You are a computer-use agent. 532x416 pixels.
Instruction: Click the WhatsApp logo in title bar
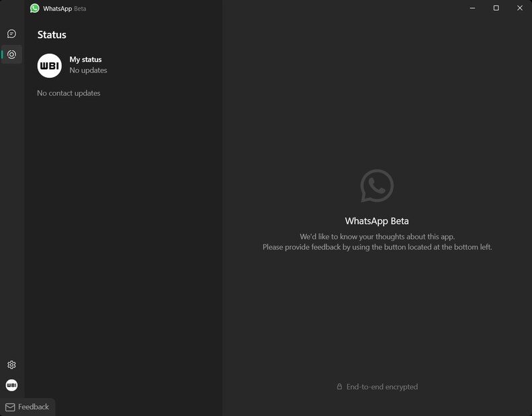point(35,8)
